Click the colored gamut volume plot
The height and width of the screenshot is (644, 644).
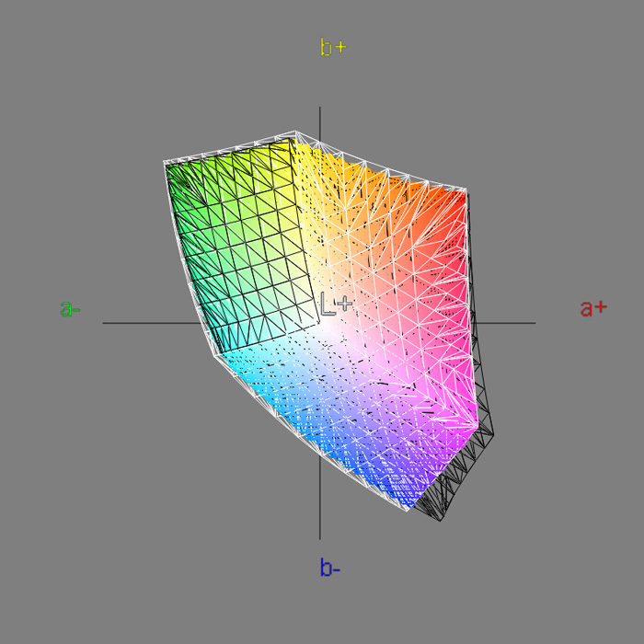pyautogui.click(x=328, y=326)
